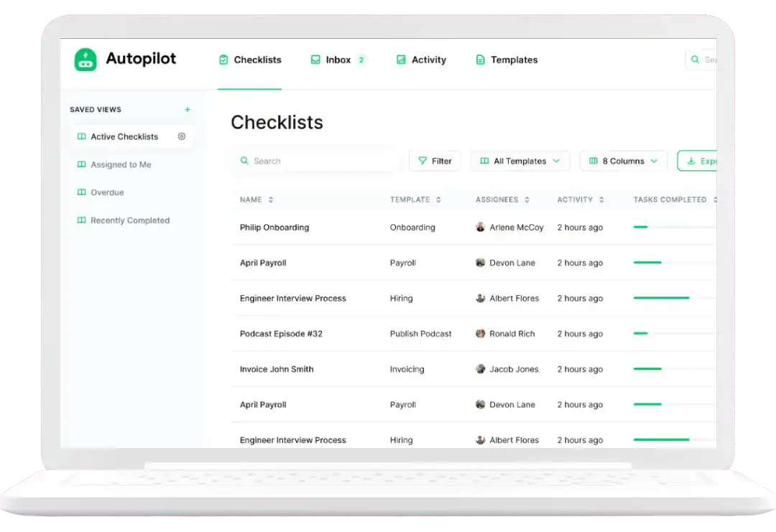Open the 8 Columns dropdown
Screen dimensions: 776x532
[x=623, y=161]
